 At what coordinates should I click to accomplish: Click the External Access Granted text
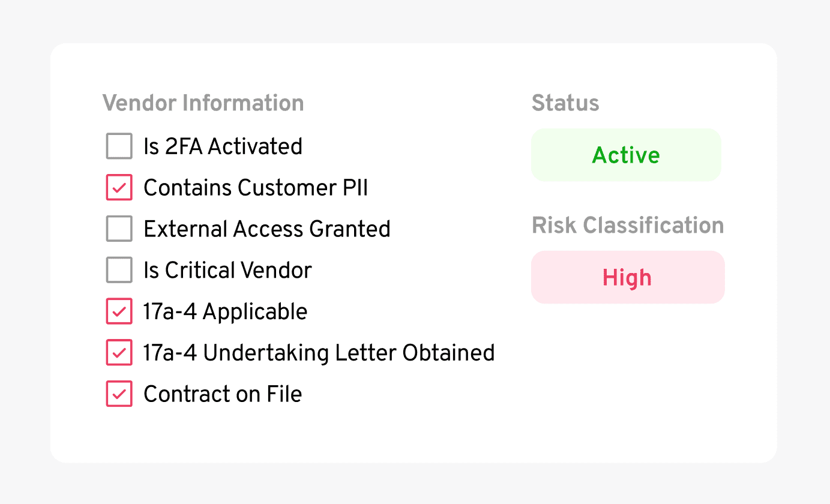coord(266,229)
